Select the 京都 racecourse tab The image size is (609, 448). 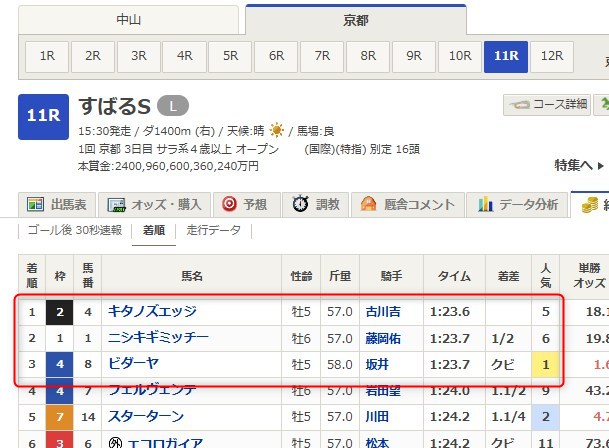356,20
